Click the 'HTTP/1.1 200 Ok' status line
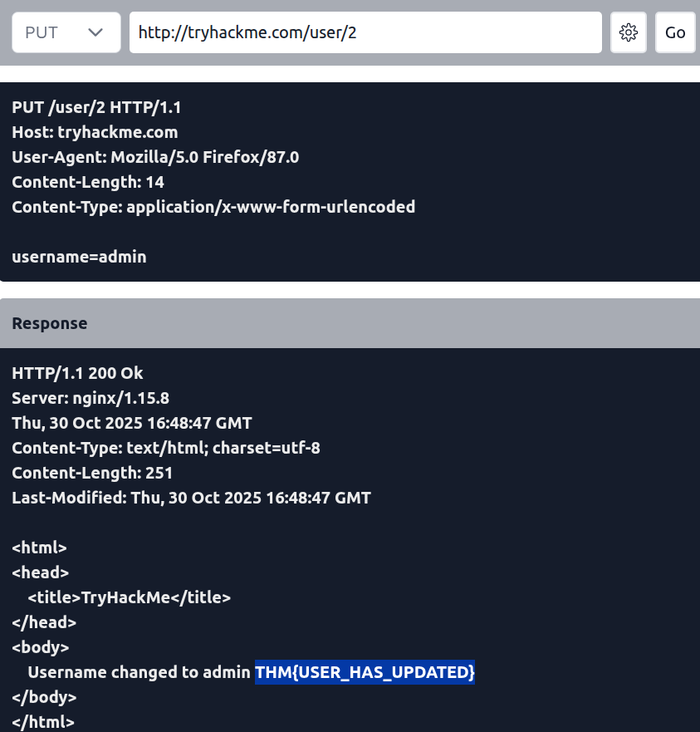 [77, 373]
